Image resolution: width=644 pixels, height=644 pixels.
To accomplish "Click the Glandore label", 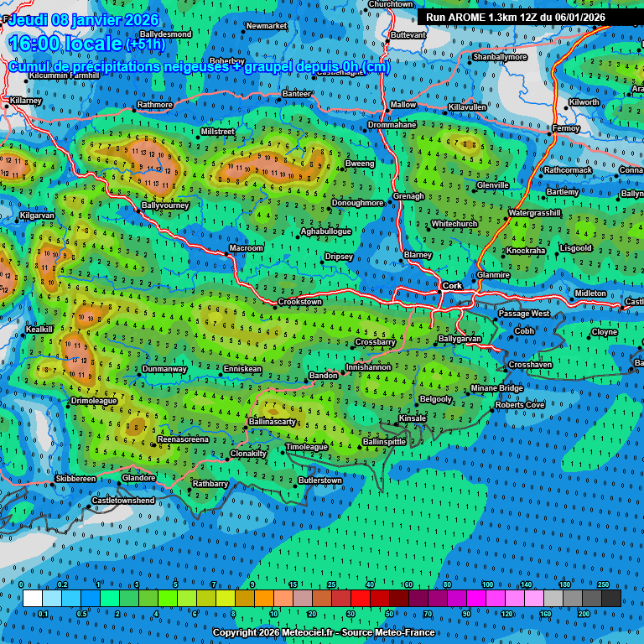I will (x=139, y=478).
